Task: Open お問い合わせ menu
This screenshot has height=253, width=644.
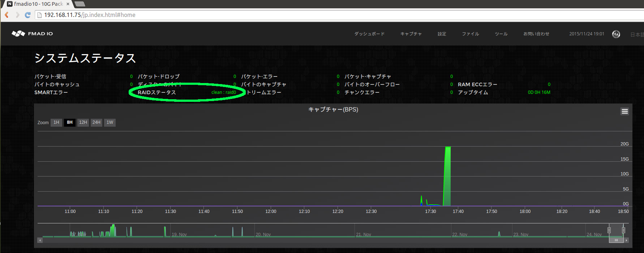Action: 536,34
